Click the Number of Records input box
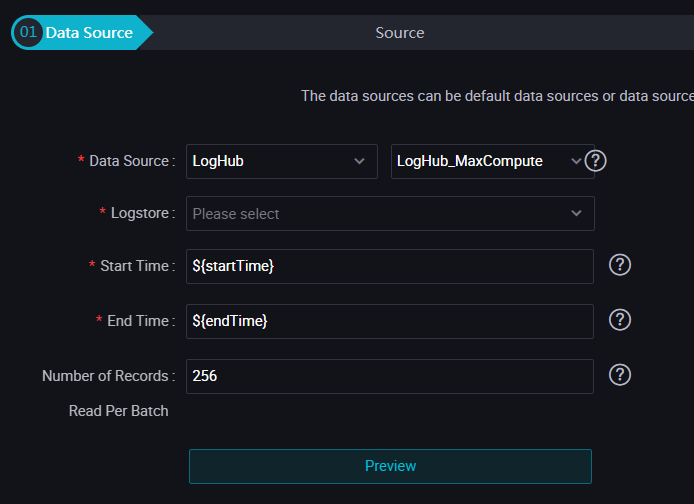The height and width of the screenshot is (504, 694). (x=390, y=376)
